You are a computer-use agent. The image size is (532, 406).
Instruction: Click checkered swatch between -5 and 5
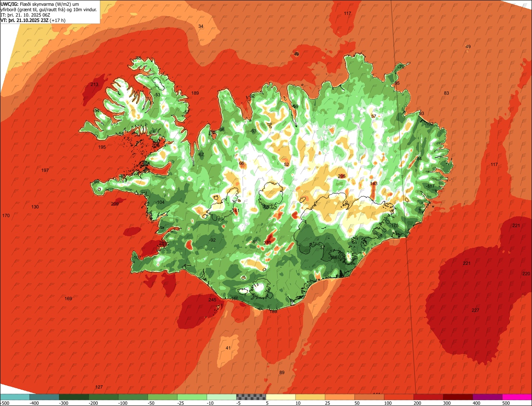click(251, 397)
